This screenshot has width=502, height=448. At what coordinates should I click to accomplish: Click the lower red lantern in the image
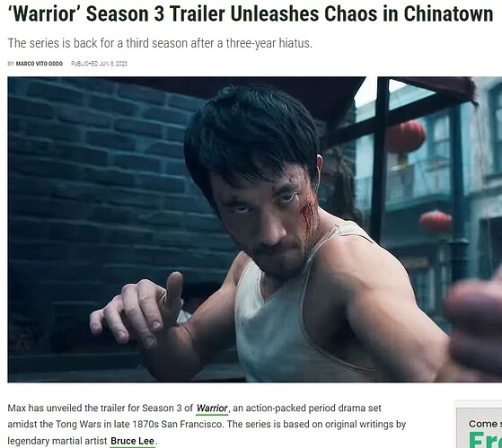click(x=436, y=222)
